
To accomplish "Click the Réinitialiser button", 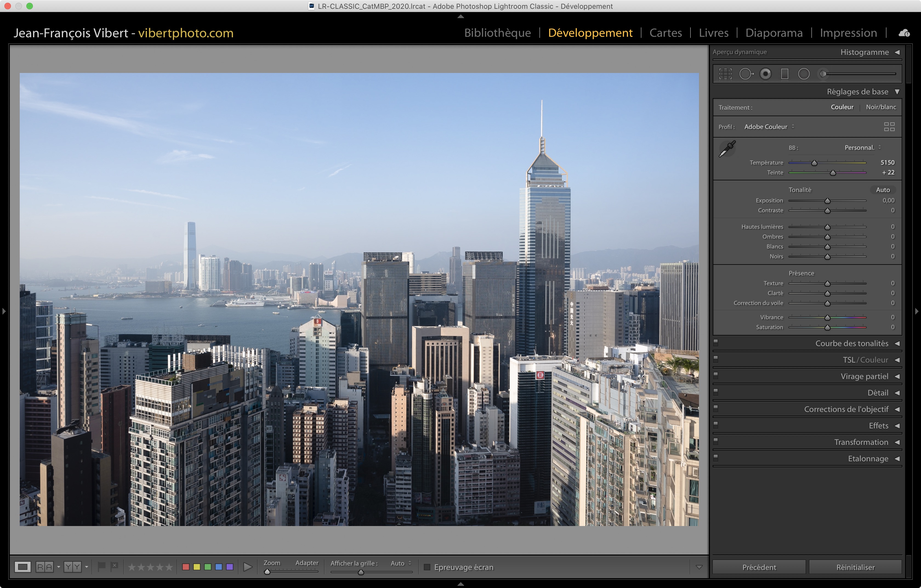I will click(855, 567).
